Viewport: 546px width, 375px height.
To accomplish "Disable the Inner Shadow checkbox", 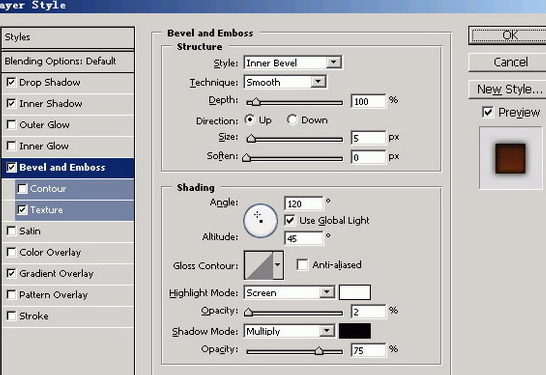I will [11, 103].
